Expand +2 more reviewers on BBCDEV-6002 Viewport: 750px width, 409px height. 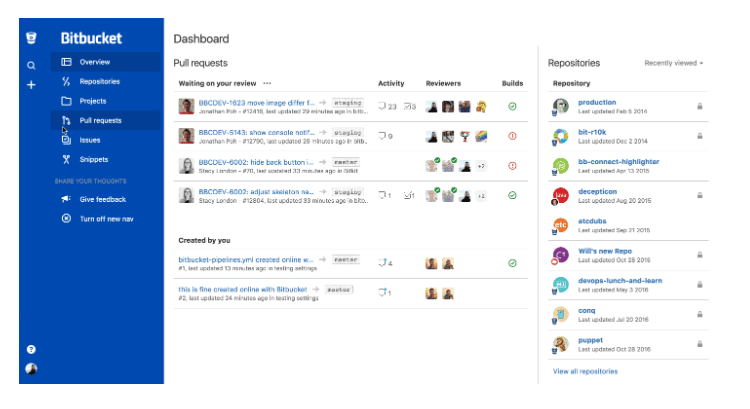tap(481, 166)
